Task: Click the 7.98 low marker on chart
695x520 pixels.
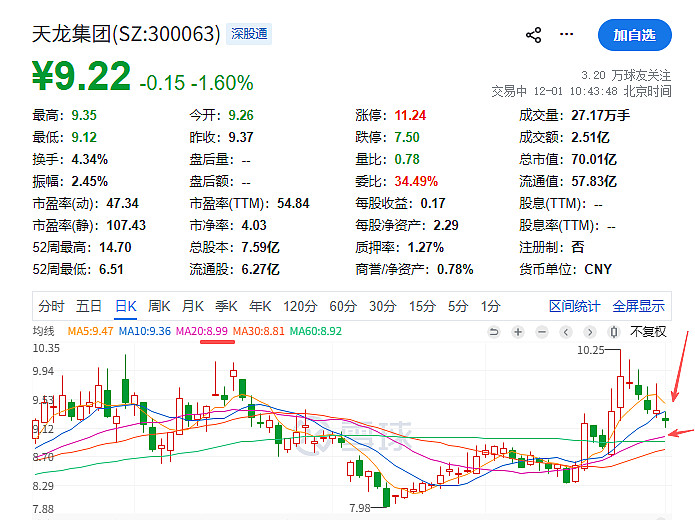Action: pos(360,508)
